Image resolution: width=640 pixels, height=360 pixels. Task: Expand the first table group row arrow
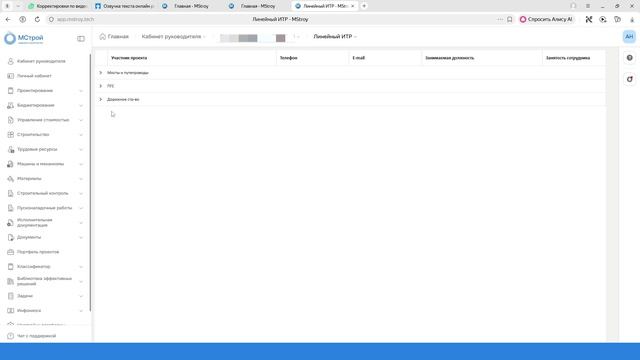101,73
